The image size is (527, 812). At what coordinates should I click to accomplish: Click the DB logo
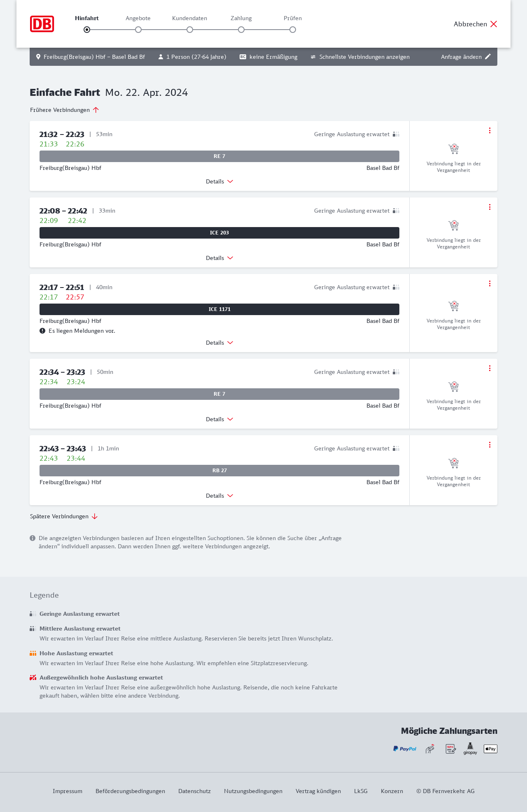42,24
